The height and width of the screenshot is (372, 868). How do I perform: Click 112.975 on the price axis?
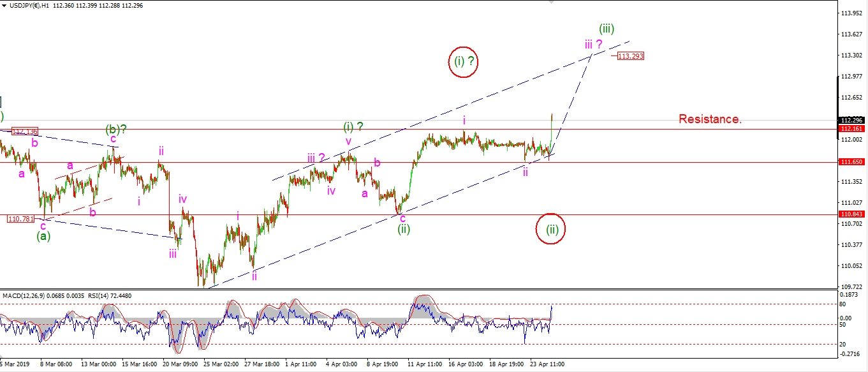tap(851, 76)
